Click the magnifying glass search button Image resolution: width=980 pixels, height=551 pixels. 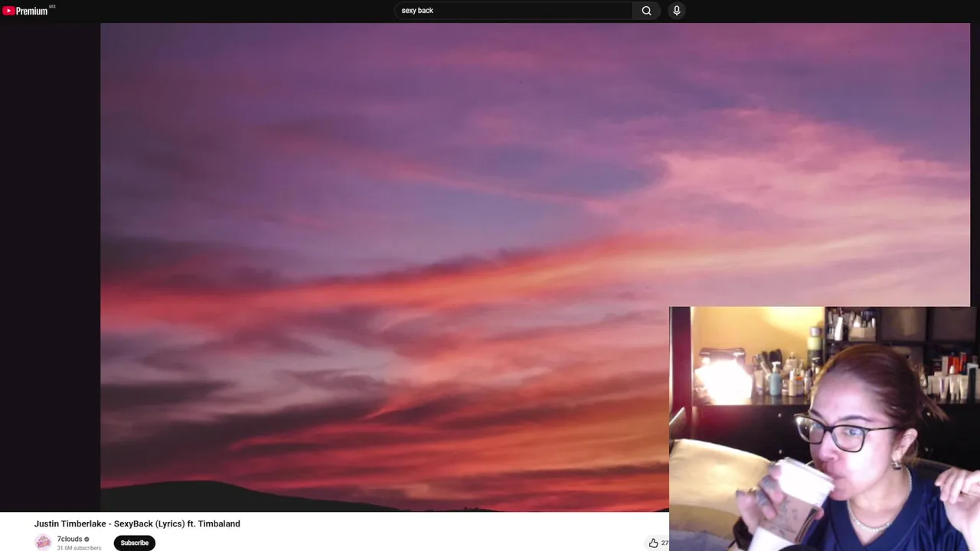tap(646, 11)
